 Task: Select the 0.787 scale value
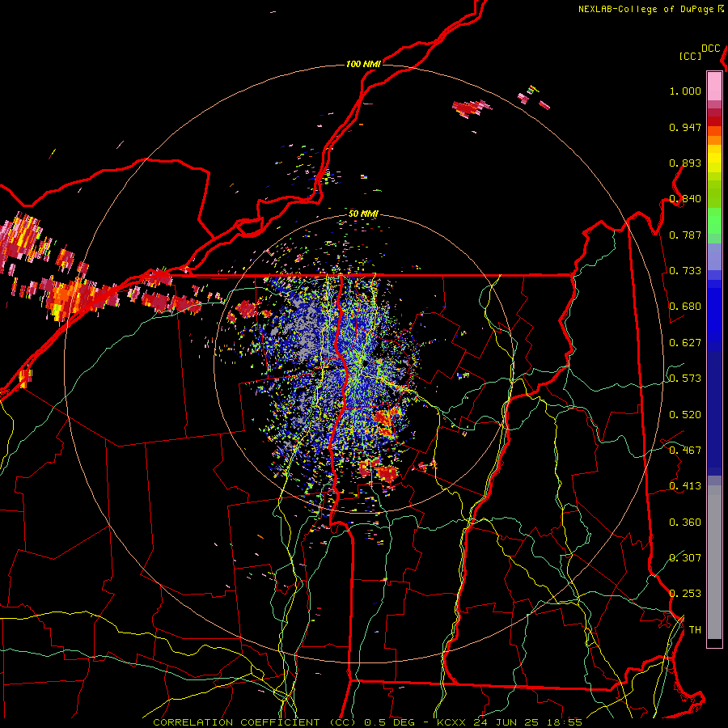coord(685,235)
